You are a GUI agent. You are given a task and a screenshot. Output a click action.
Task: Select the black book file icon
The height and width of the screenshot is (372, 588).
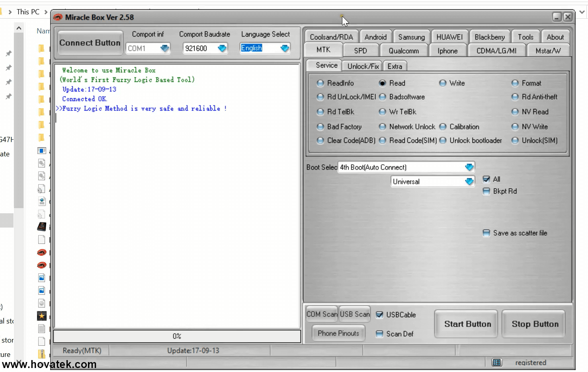41,227
